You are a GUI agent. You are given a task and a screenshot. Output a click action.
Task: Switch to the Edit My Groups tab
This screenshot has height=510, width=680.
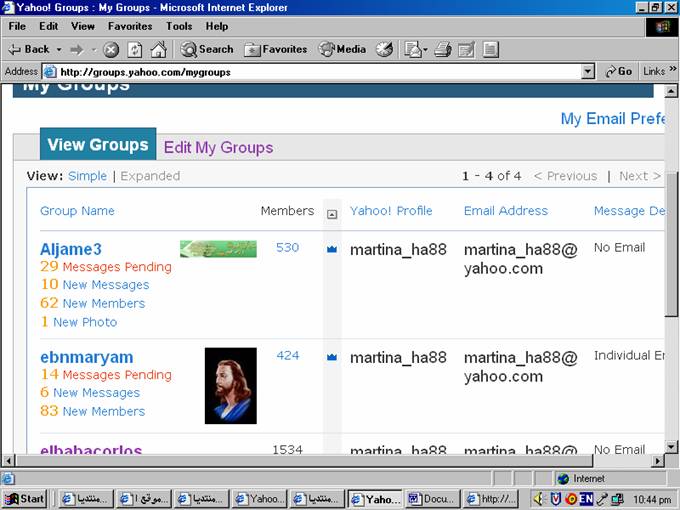(x=219, y=147)
